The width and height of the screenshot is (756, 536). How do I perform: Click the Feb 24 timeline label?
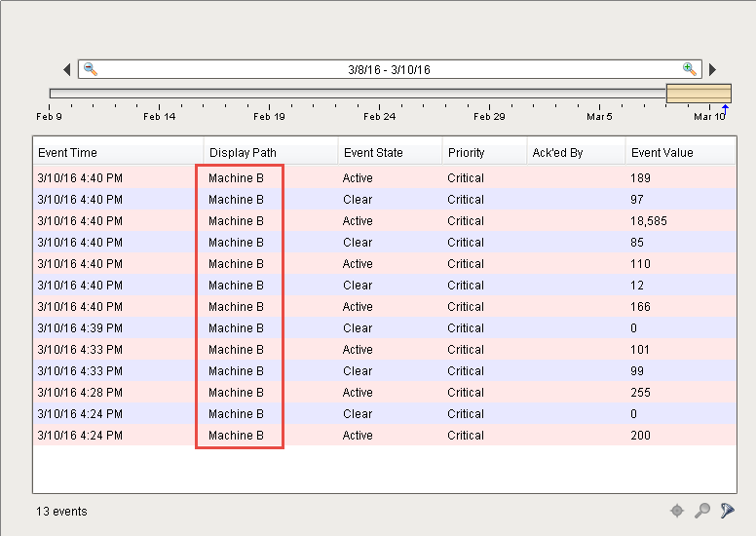tap(379, 116)
